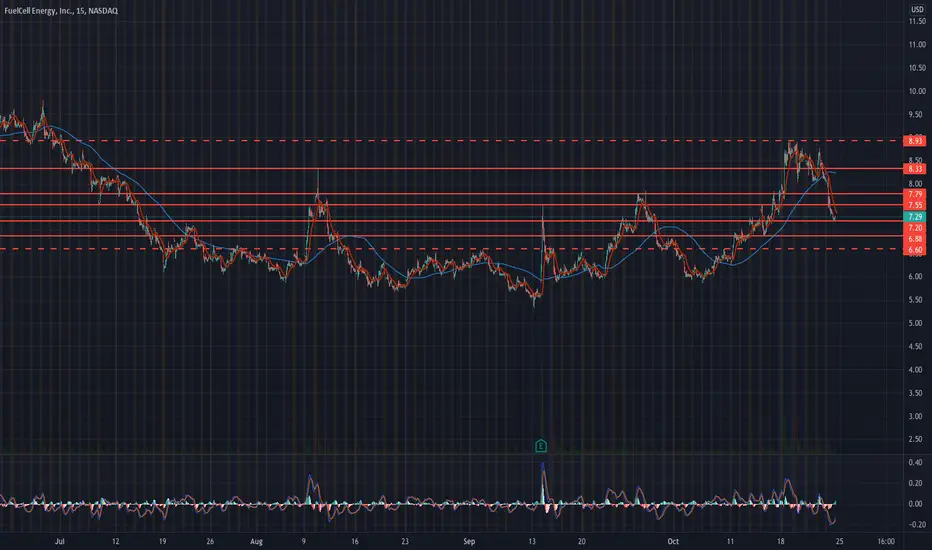Click the Aug label on time axis
This screenshot has height=550, width=932.
(x=256, y=541)
